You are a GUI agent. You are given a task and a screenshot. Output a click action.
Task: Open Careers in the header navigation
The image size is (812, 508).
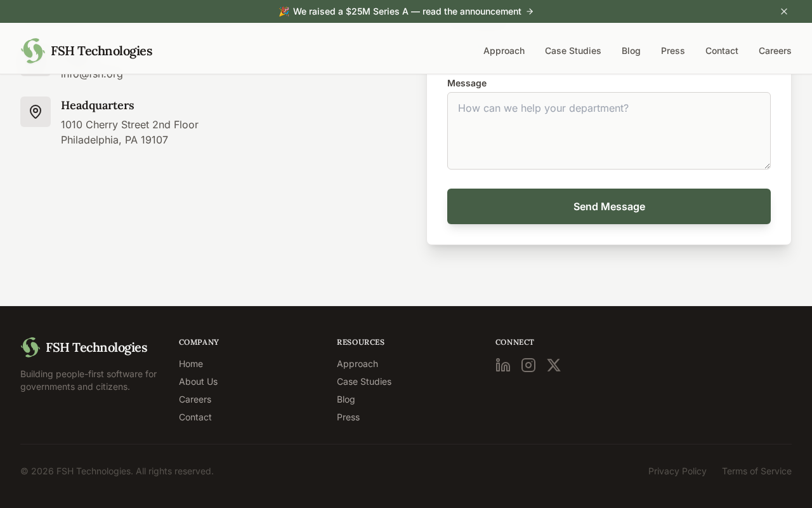775,51
